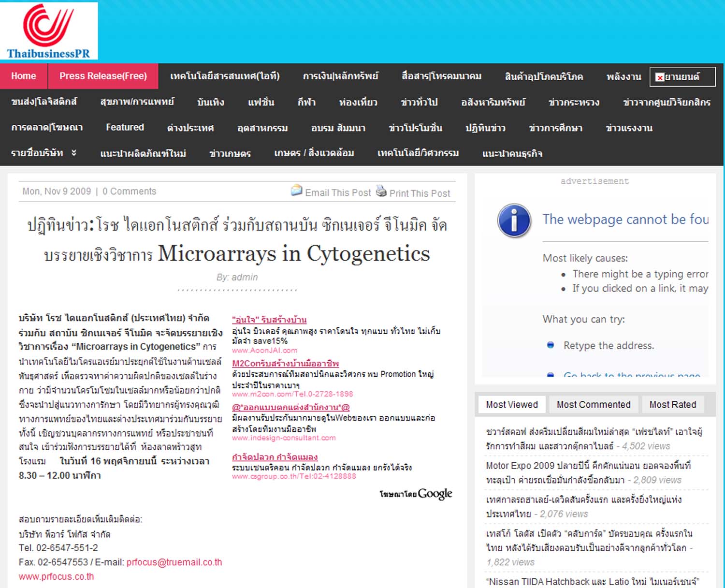Image resolution: width=725 pixels, height=588 pixels.
Task: Go to กีฬา category
Action: 306,102
